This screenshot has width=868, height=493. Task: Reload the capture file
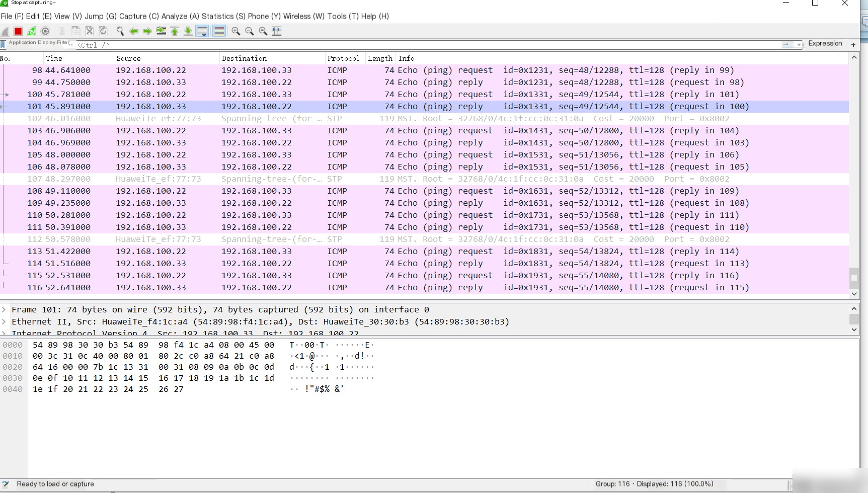coord(103,31)
